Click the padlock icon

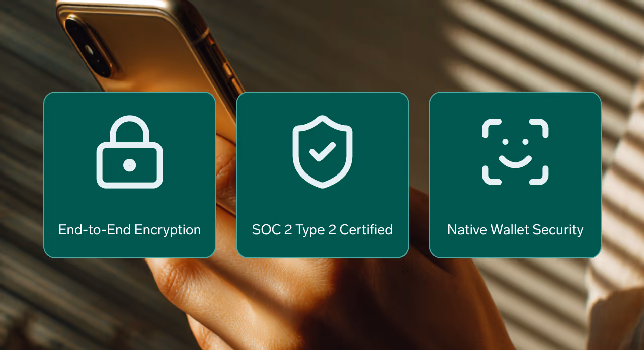[130, 152]
